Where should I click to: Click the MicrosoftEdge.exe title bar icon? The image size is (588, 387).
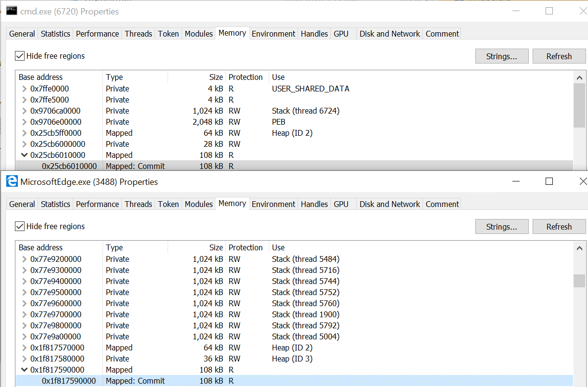point(12,181)
